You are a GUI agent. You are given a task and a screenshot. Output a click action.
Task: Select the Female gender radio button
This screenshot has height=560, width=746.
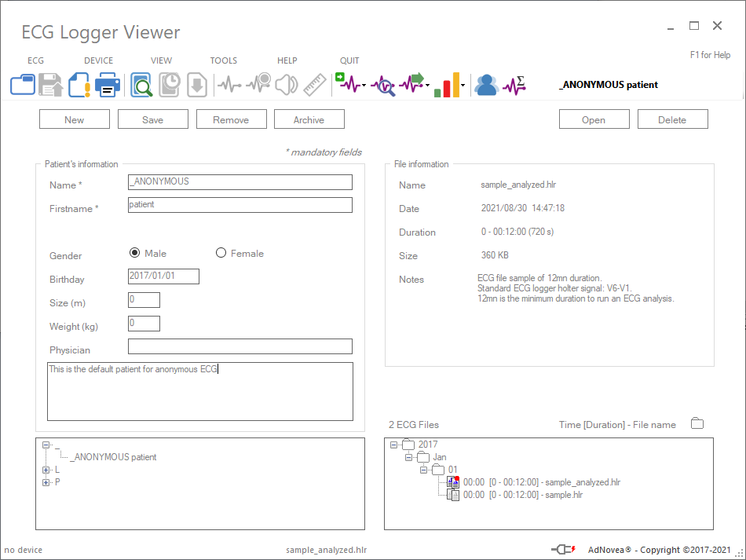[x=221, y=253]
